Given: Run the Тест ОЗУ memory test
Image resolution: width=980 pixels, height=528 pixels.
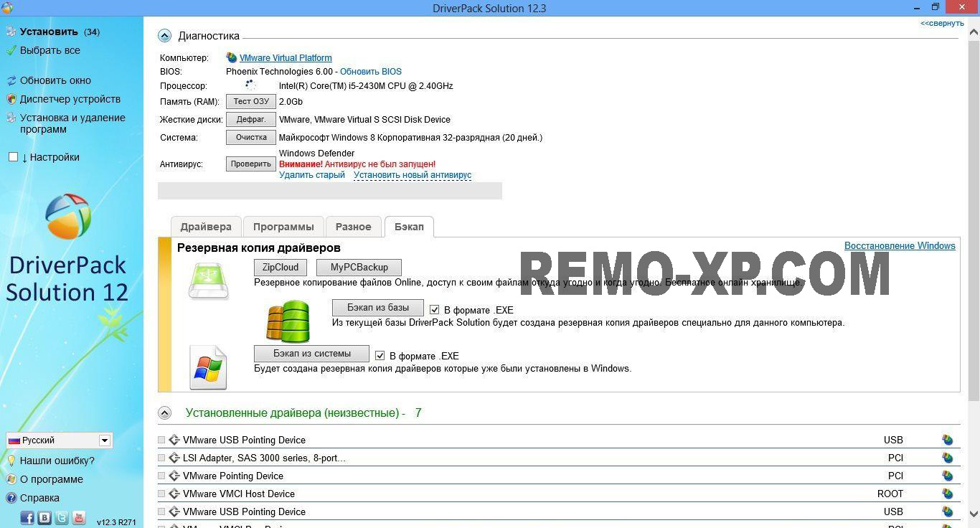Looking at the screenshot, I should pos(251,101).
